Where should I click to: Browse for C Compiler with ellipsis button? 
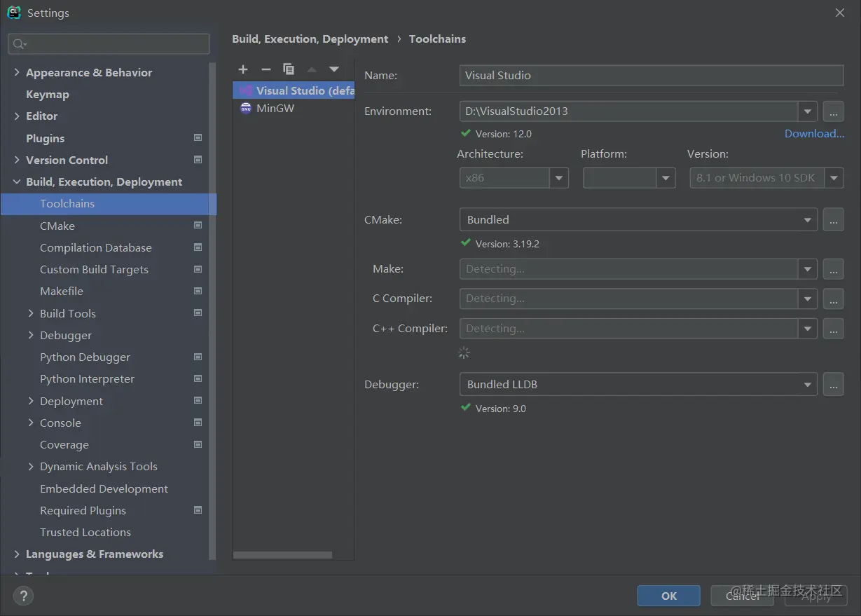[x=833, y=299]
